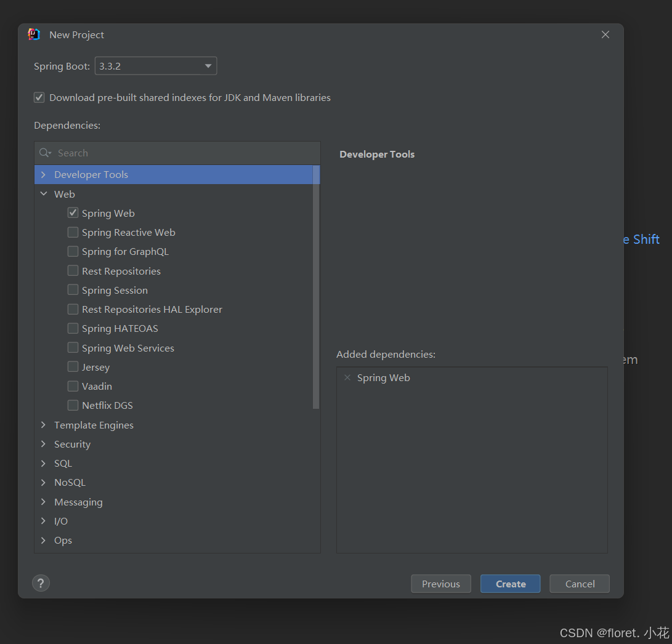The height and width of the screenshot is (644, 672).
Task: Expand the Developer Tools category
Action: [x=43, y=174]
